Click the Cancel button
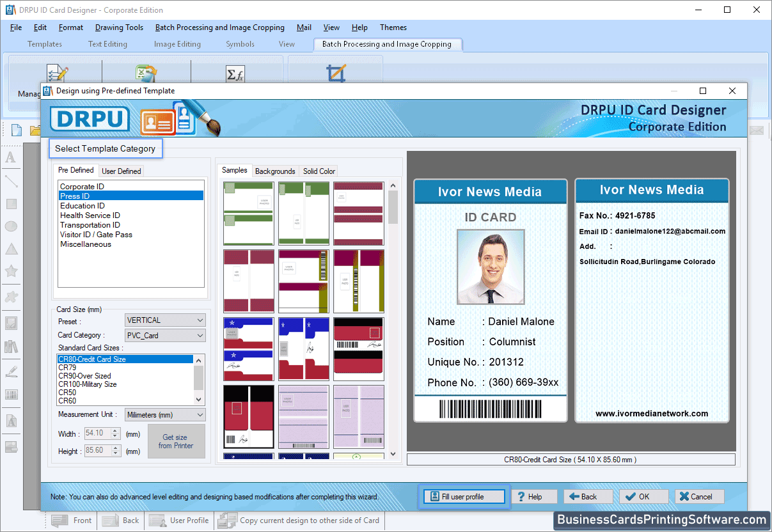The height and width of the screenshot is (532, 772). [699, 497]
